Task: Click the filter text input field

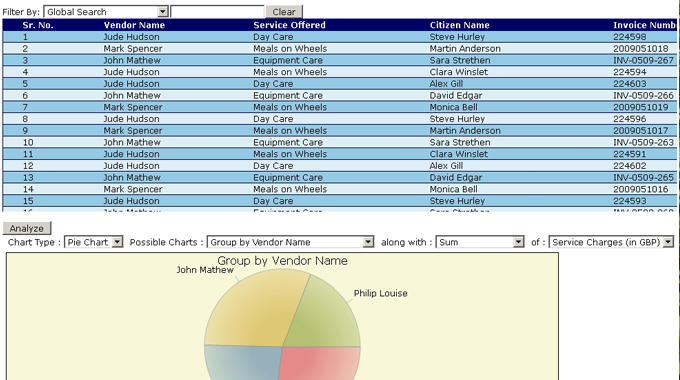Action: coord(217,12)
